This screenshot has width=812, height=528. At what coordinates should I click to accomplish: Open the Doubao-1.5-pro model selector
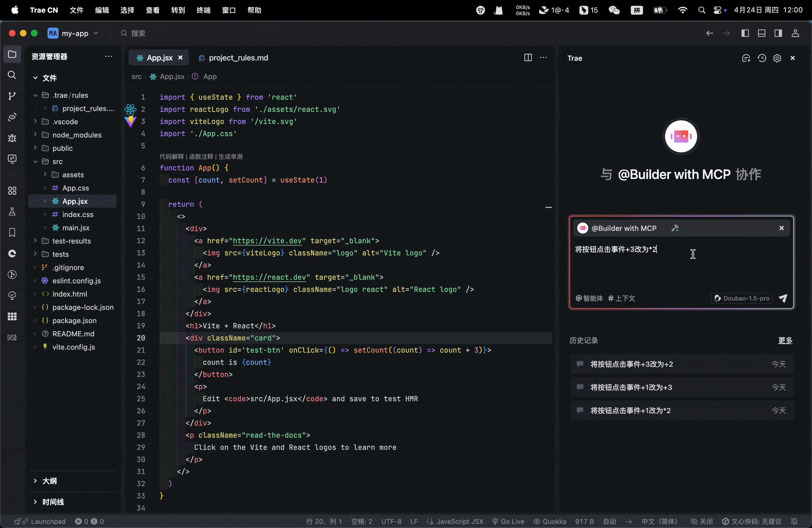(x=742, y=298)
